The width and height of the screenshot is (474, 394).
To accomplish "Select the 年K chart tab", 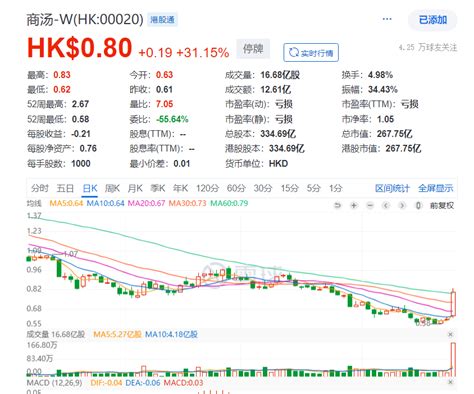I will [180, 189].
